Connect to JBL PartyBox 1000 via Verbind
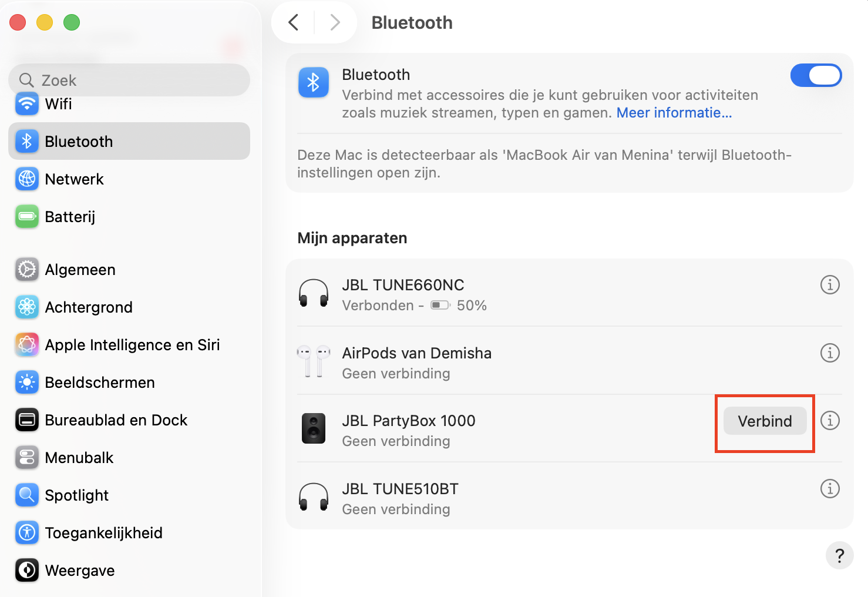This screenshot has height=597, width=868. pos(764,421)
